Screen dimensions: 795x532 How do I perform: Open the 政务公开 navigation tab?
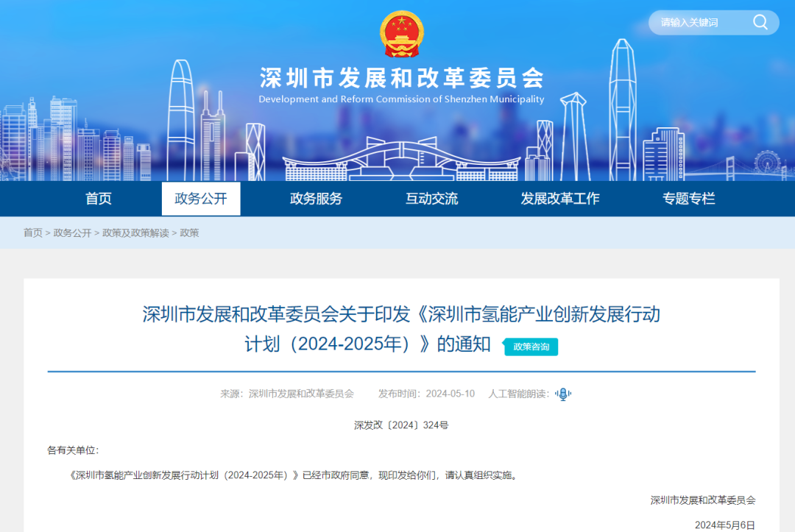[201, 199]
